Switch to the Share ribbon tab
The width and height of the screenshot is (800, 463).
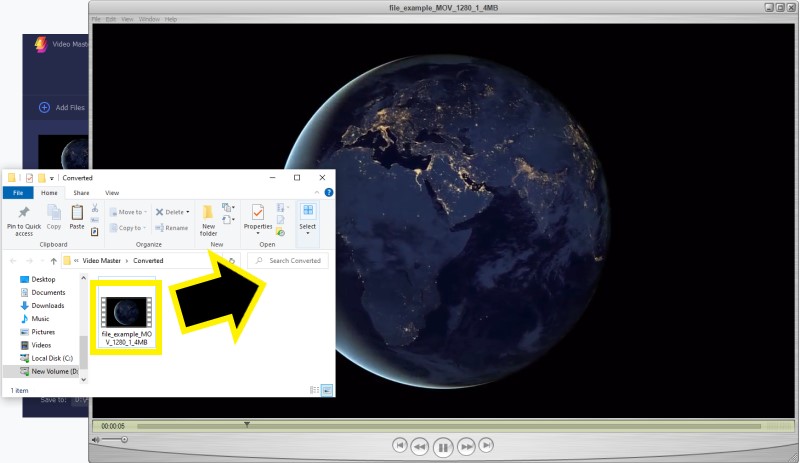(81, 192)
